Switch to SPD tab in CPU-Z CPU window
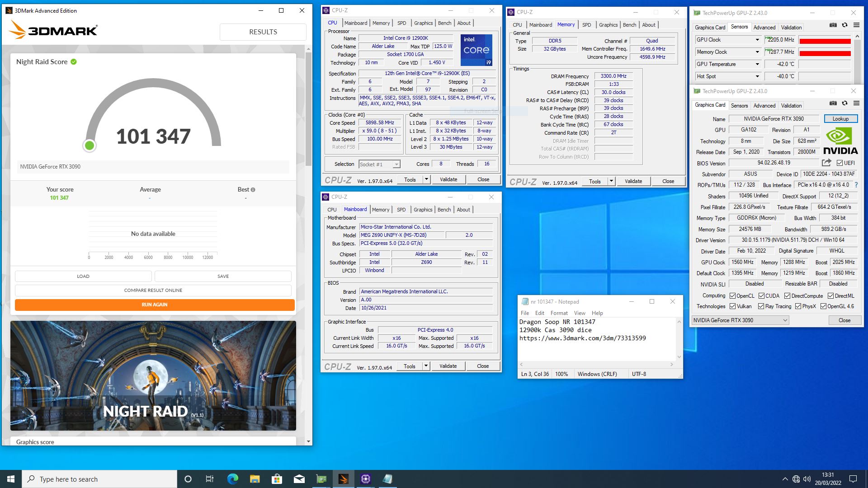The height and width of the screenshot is (488, 868). pyautogui.click(x=401, y=23)
